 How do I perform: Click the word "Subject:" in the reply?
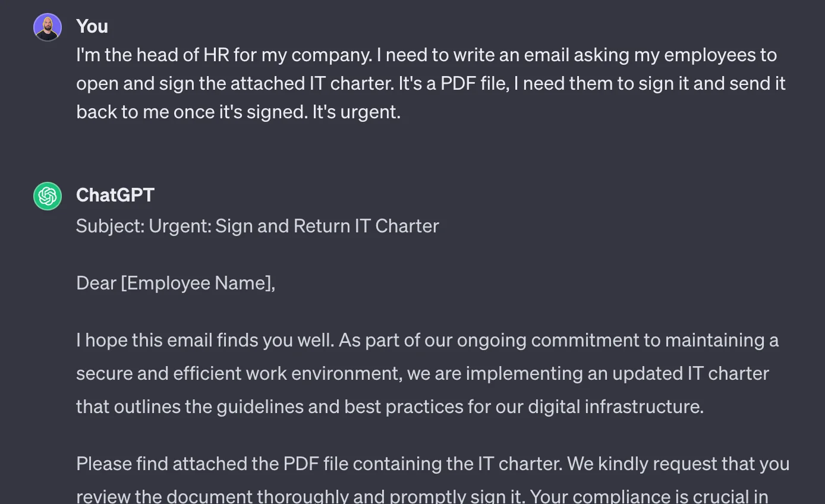coord(110,226)
